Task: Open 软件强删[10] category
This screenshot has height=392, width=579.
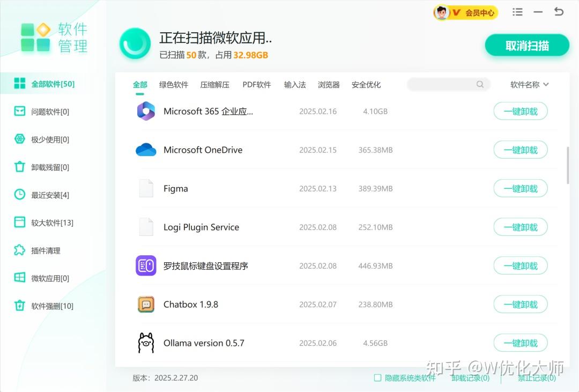Action: [52, 306]
